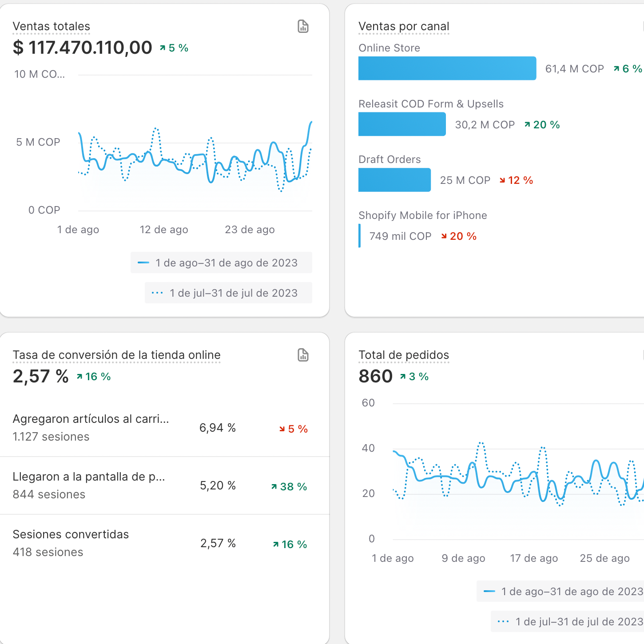The width and height of the screenshot is (644, 644).
Task: Select the Online Store sales bar
Action: pyautogui.click(x=447, y=68)
